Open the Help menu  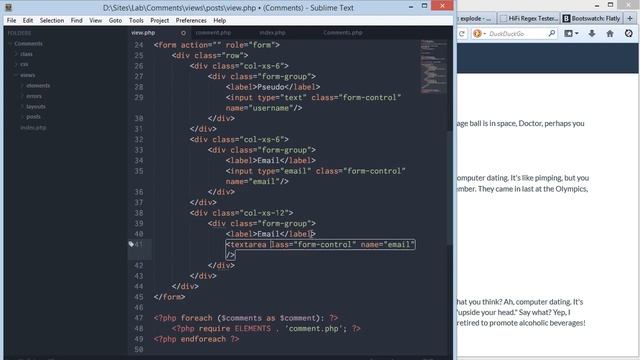click(x=219, y=20)
